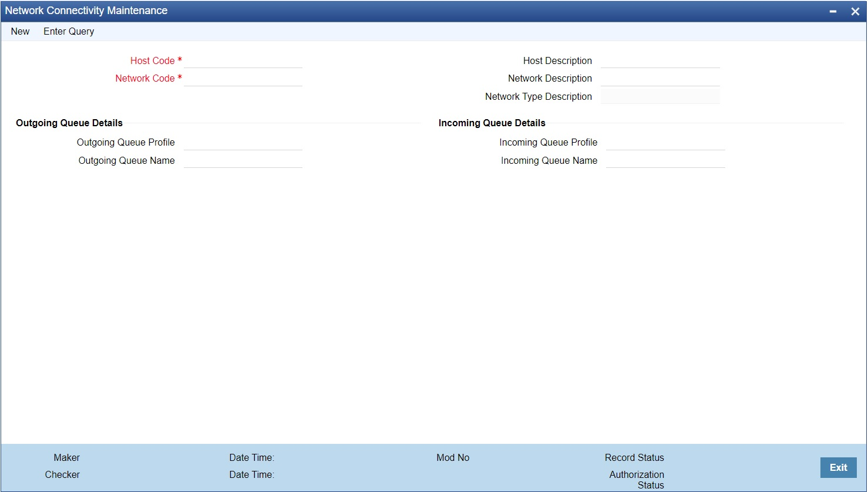
Task: Select the Network Type Description field
Action: tap(660, 96)
